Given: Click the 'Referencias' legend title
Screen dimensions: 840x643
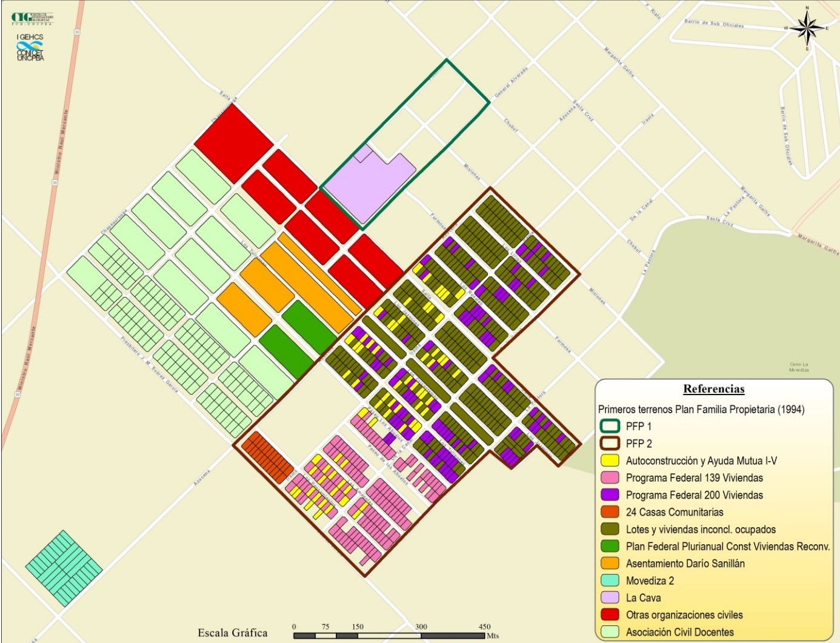Looking at the screenshot, I should [x=714, y=389].
